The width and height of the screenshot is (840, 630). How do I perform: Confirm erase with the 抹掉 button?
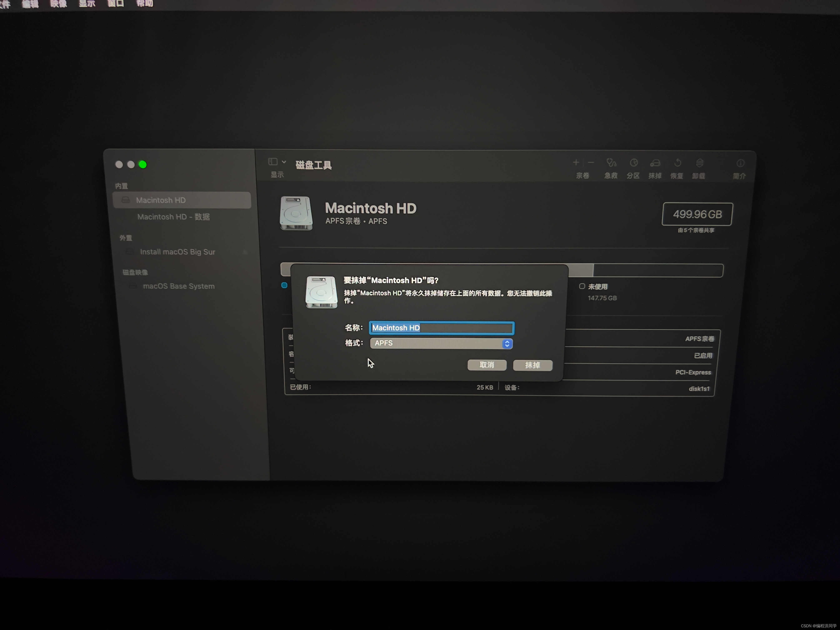pos(532,365)
